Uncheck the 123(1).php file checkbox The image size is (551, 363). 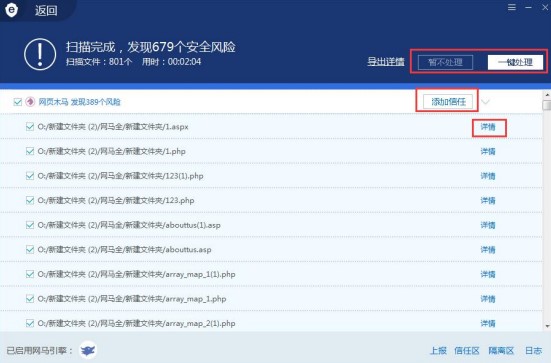30,176
